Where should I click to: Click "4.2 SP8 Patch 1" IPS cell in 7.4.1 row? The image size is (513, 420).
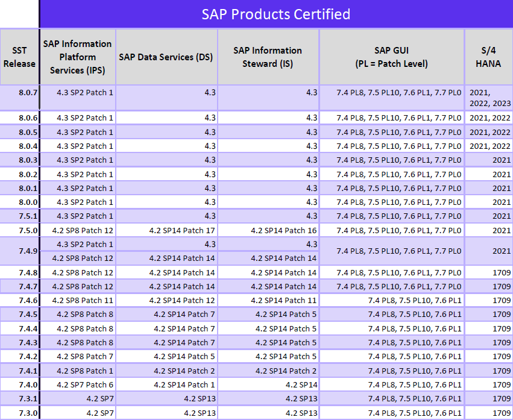tap(78, 371)
